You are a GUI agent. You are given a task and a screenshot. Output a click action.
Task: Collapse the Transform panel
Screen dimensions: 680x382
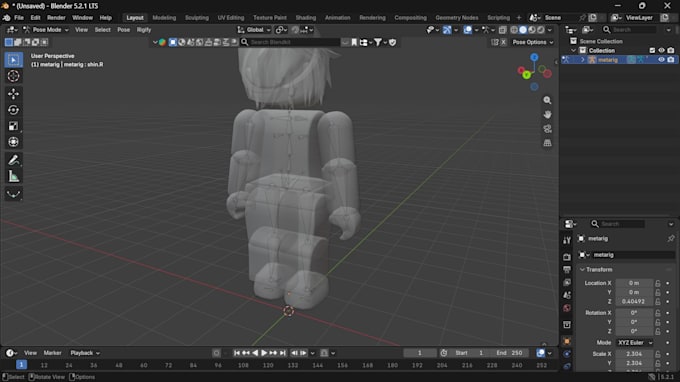pyautogui.click(x=582, y=270)
